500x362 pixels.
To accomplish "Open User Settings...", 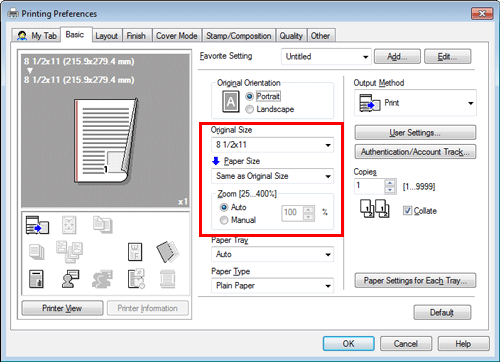I will click(415, 133).
